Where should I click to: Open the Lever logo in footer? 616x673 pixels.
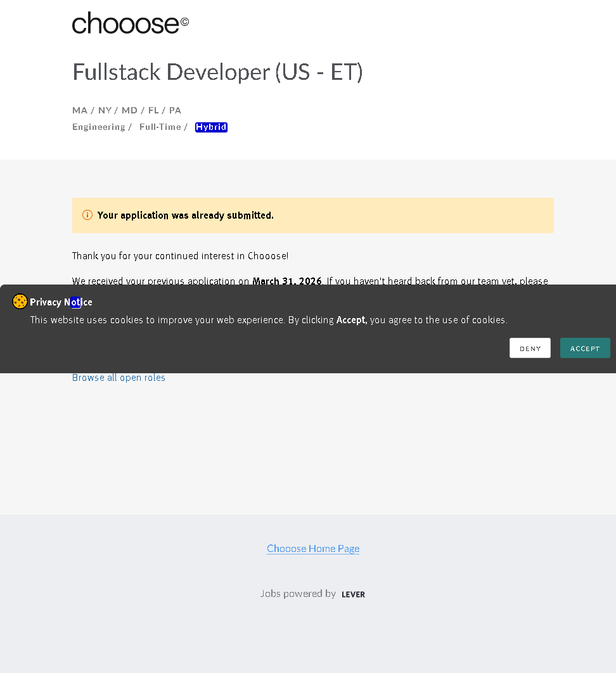[353, 594]
